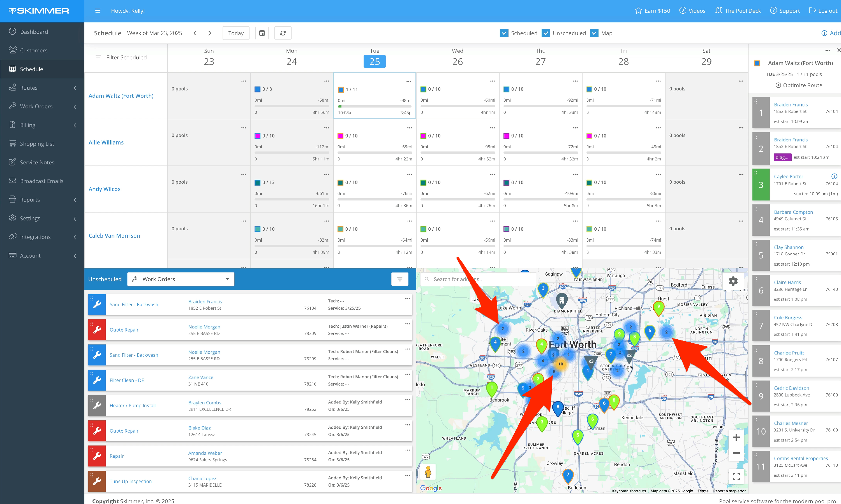The width and height of the screenshot is (841, 504).
Task: Click Adam Waltz orange color swatch
Action: (x=757, y=63)
